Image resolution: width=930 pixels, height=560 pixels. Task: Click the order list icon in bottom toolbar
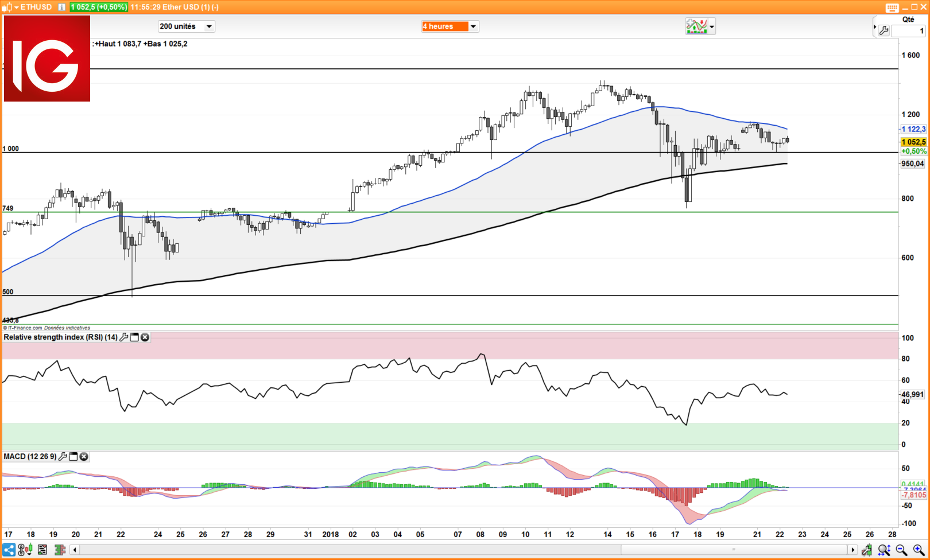tap(42, 550)
